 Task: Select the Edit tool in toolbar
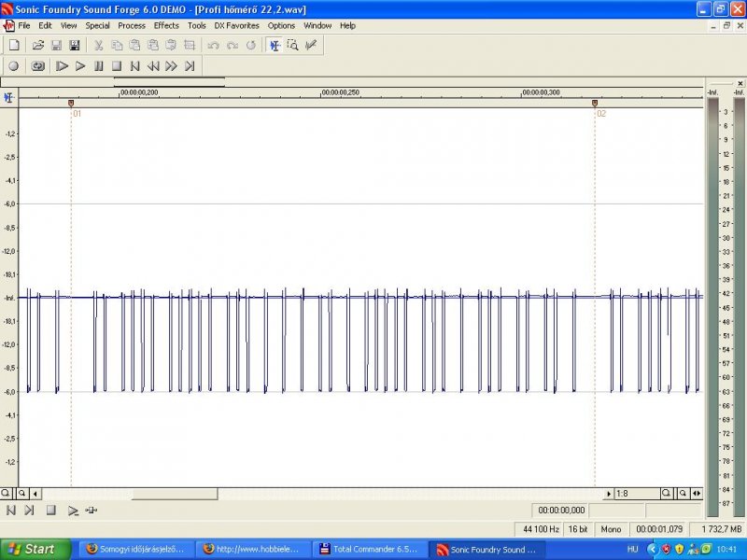click(275, 45)
